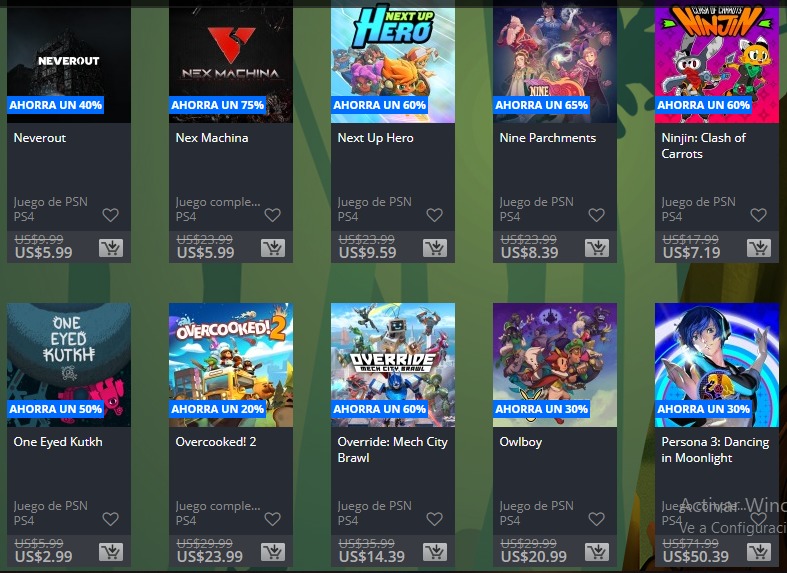Open the Next Up Hero title link

tap(375, 138)
